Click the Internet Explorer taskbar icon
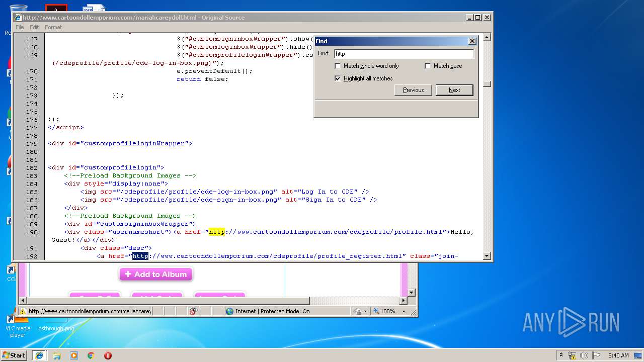Viewport: 644px width, 362px height. coord(39,355)
